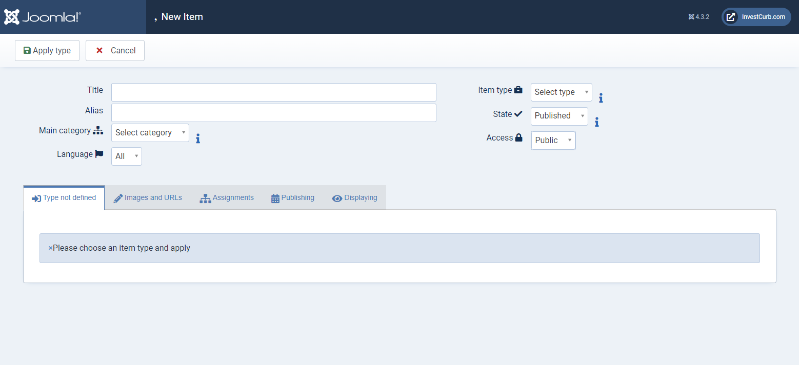Viewport: 799px width, 365px height.
Task: Click the Joomla logo
Action: (42, 17)
